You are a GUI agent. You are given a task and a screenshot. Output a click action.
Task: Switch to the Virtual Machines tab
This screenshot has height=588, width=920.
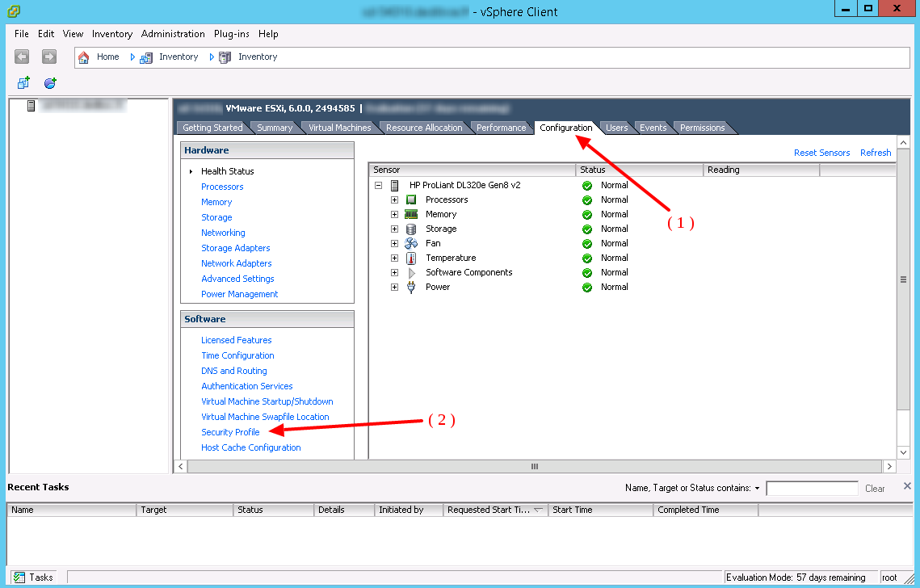[x=339, y=128]
